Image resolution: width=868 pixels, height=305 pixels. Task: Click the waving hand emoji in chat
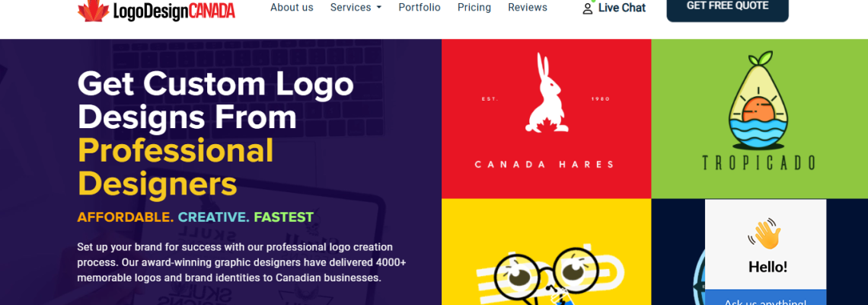[x=765, y=234]
